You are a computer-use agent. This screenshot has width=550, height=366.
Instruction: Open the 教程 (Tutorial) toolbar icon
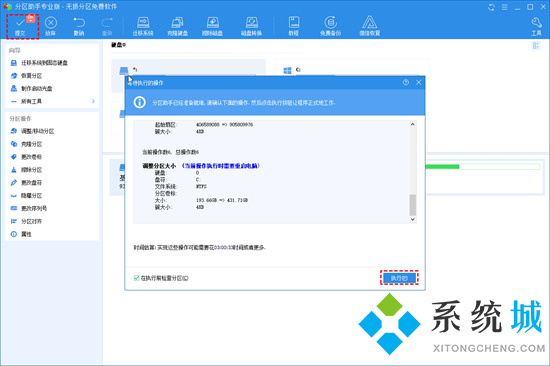(294, 26)
